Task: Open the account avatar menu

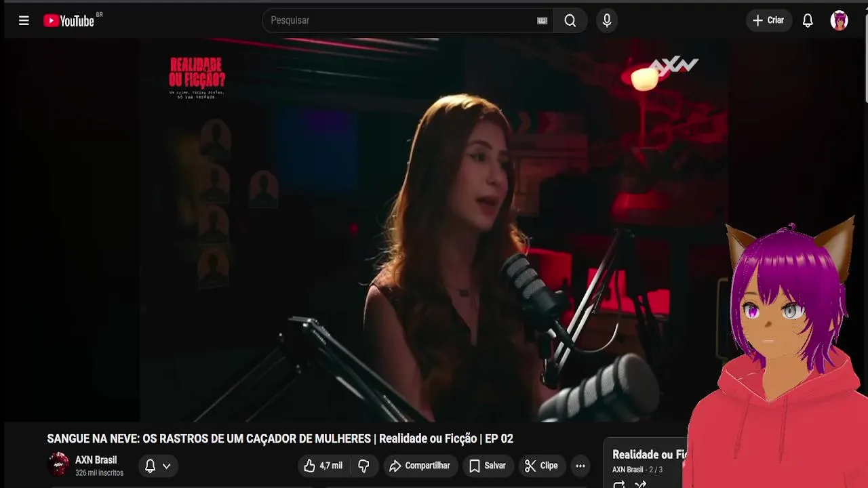Action: pos(840,20)
